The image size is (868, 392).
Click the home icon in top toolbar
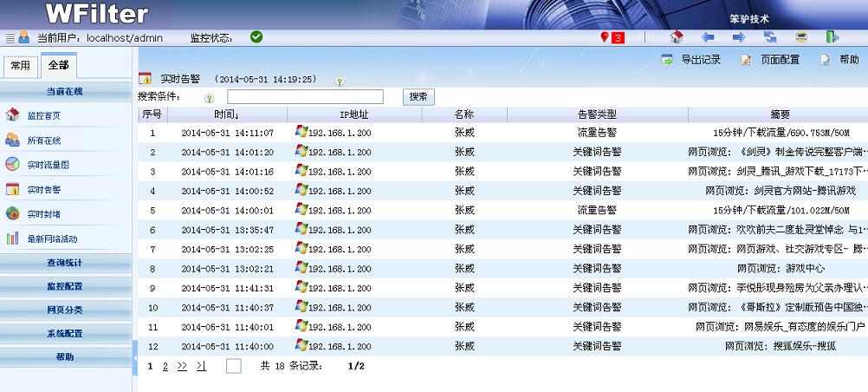(x=677, y=37)
